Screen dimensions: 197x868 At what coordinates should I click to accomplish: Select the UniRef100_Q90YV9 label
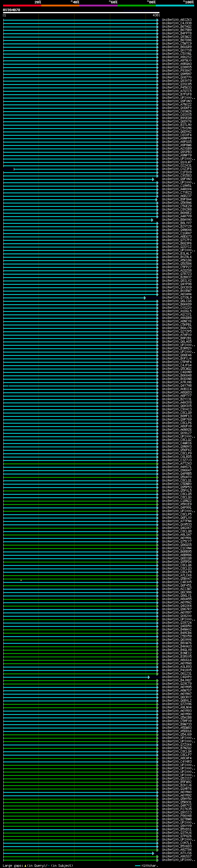(177, 826)
